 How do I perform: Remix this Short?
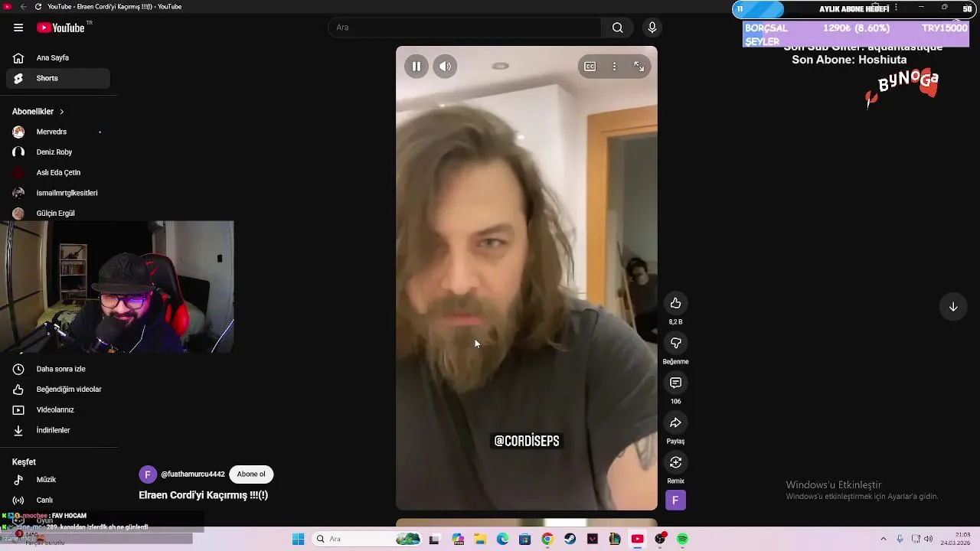pos(675,462)
